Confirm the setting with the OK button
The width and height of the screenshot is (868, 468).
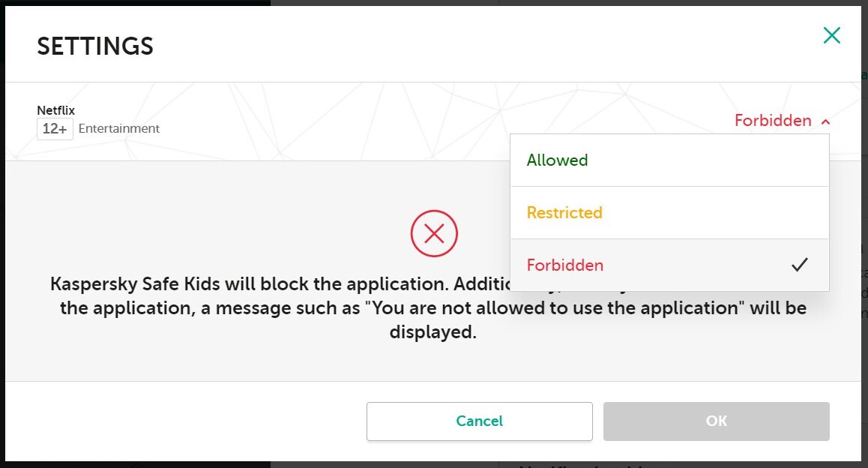[716, 421]
